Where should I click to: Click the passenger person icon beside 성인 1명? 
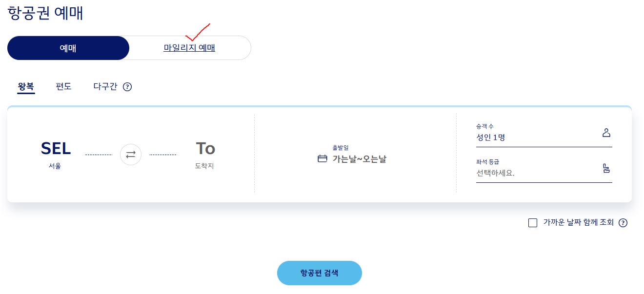pyautogui.click(x=606, y=132)
